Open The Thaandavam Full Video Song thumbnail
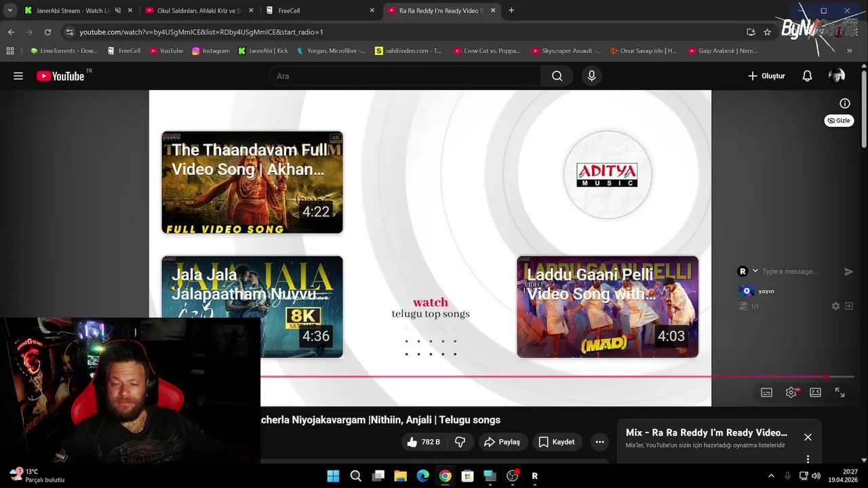The height and width of the screenshot is (488, 868). coord(252,182)
